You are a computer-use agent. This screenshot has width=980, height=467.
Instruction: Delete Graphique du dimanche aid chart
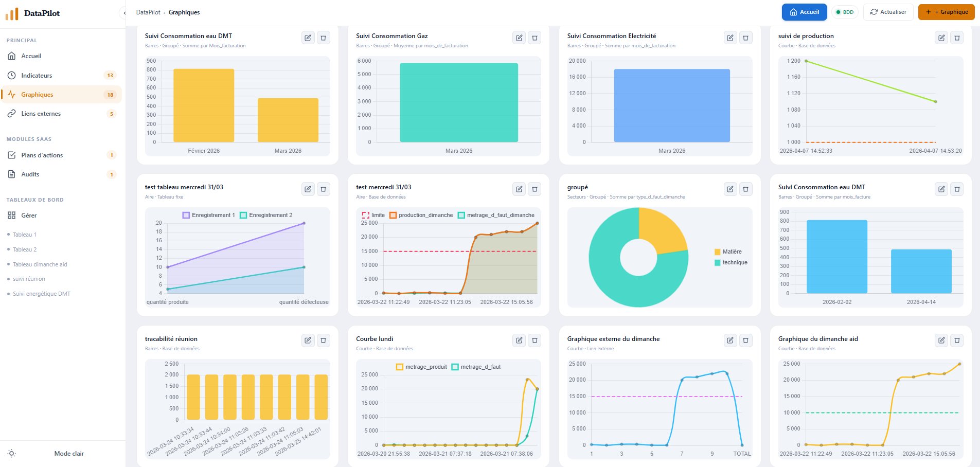tap(957, 340)
